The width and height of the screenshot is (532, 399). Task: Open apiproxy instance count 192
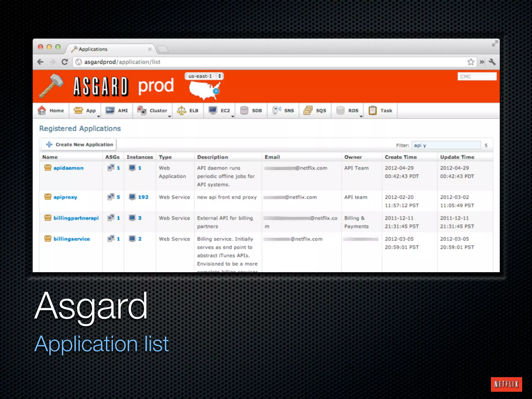pos(143,197)
